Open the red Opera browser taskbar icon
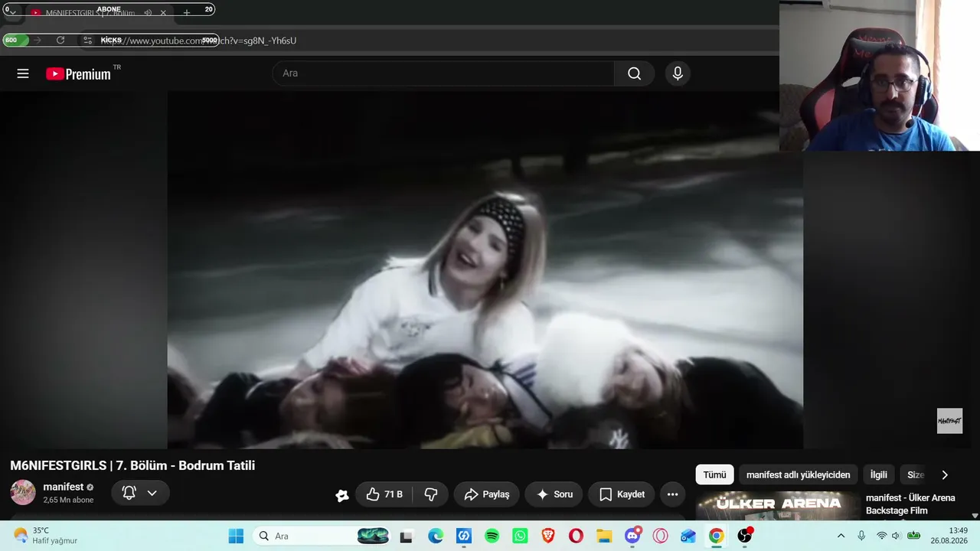The width and height of the screenshot is (980, 551). click(577, 536)
